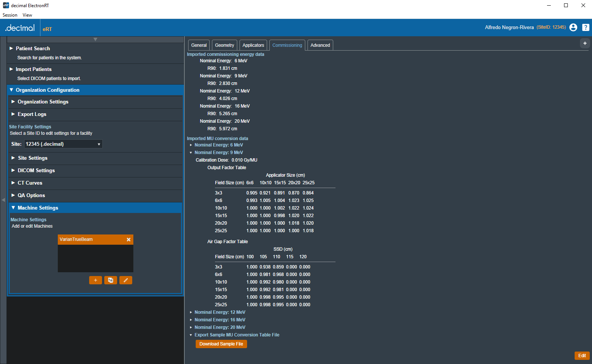Click the duplicate machine icon
Screen dimensions: 592x364
coord(111,280)
